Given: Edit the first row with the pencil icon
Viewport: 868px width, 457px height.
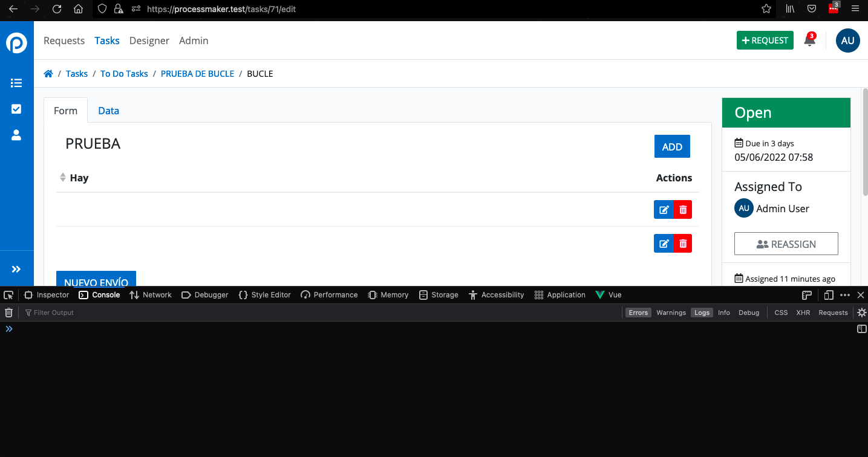Looking at the screenshot, I should [664, 209].
